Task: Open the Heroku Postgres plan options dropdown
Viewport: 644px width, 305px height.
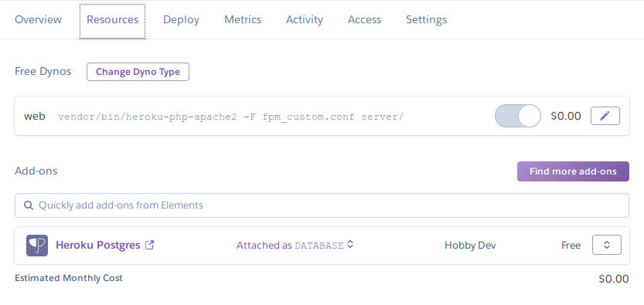Action: 607,245
